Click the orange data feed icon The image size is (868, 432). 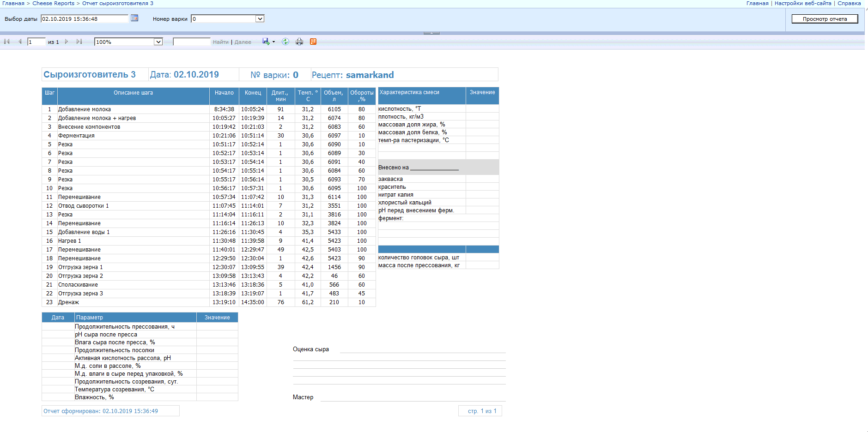click(x=313, y=42)
